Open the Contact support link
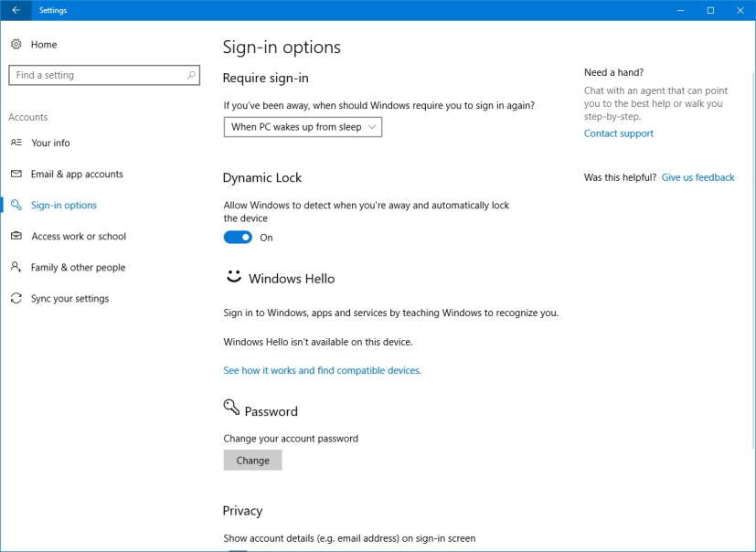 pos(619,133)
